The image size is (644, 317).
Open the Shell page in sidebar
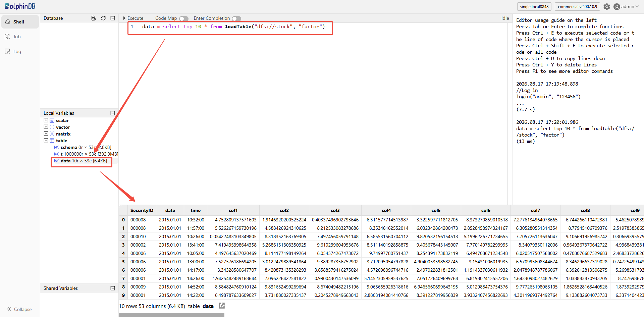pyautogui.click(x=20, y=22)
